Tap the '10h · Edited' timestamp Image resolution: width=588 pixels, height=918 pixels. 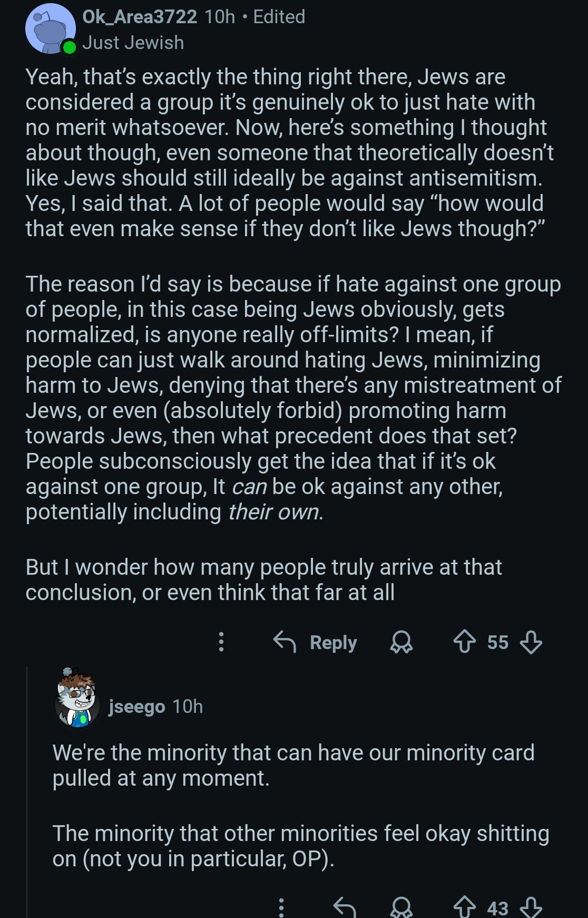tap(254, 17)
